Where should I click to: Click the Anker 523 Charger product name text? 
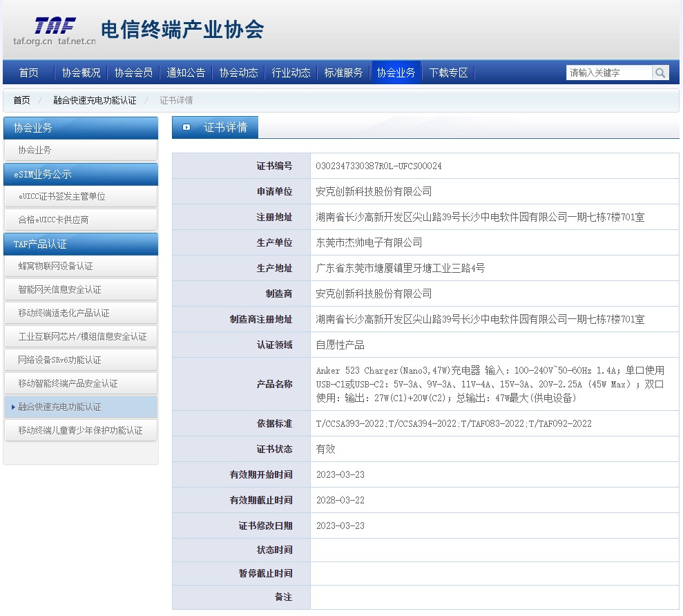click(490, 384)
